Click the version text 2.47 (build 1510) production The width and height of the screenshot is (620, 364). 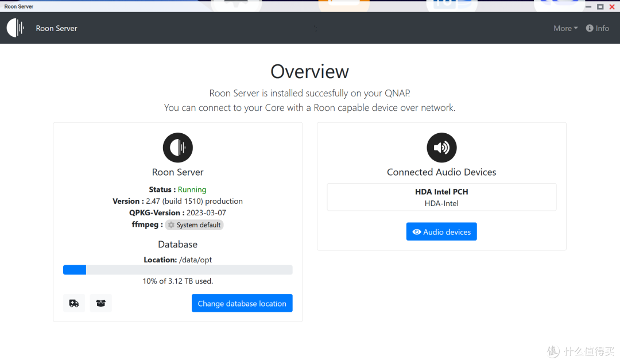tap(194, 201)
